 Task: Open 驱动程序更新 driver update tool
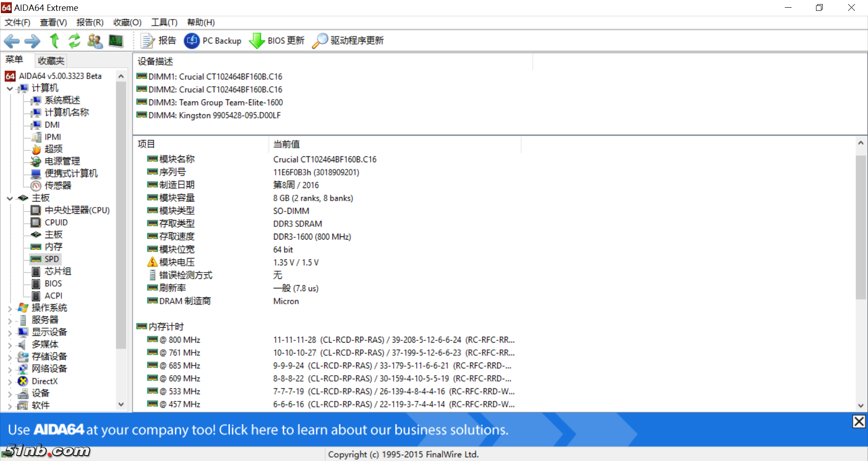348,41
